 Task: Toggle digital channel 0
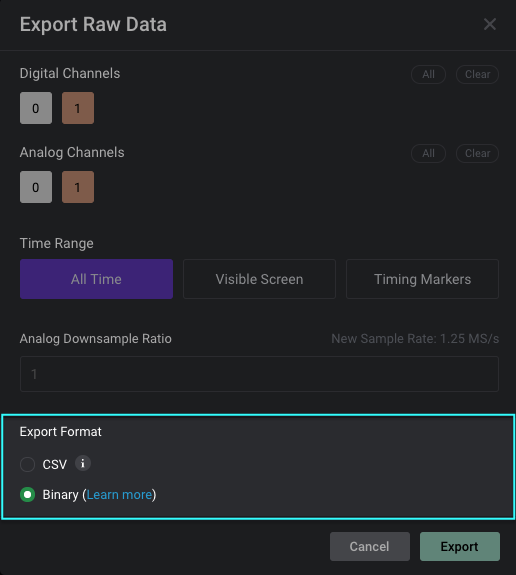pyautogui.click(x=36, y=108)
